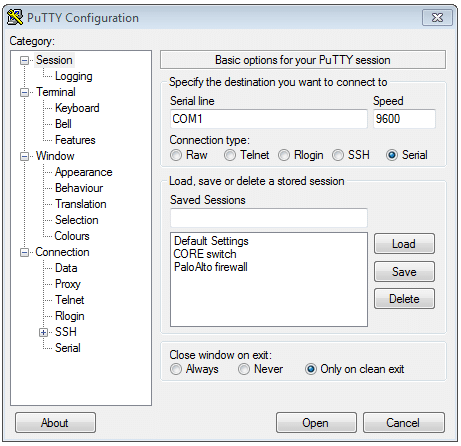The width and height of the screenshot is (461, 446).
Task: Open the Proxy settings category
Action: click(x=68, y=284)
